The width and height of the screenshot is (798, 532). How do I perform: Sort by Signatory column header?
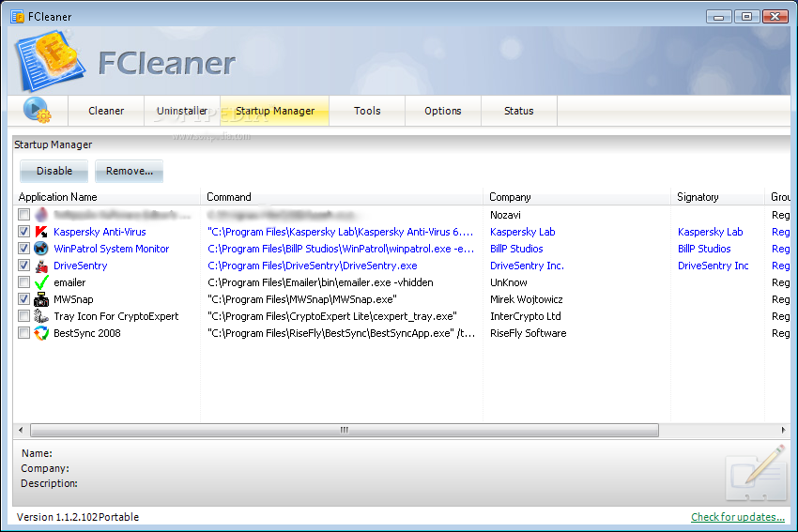tap(717, 197)
